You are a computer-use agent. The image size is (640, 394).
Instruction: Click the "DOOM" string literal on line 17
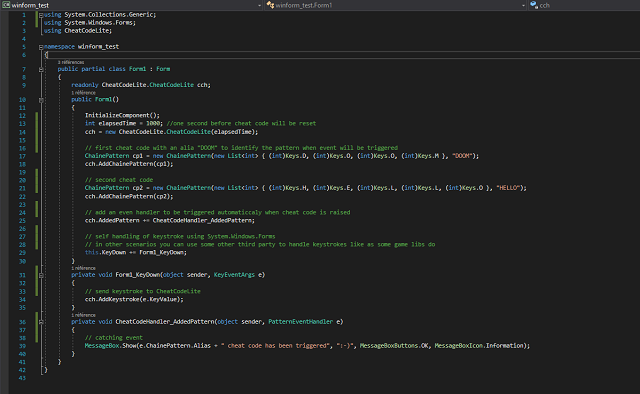462,156
